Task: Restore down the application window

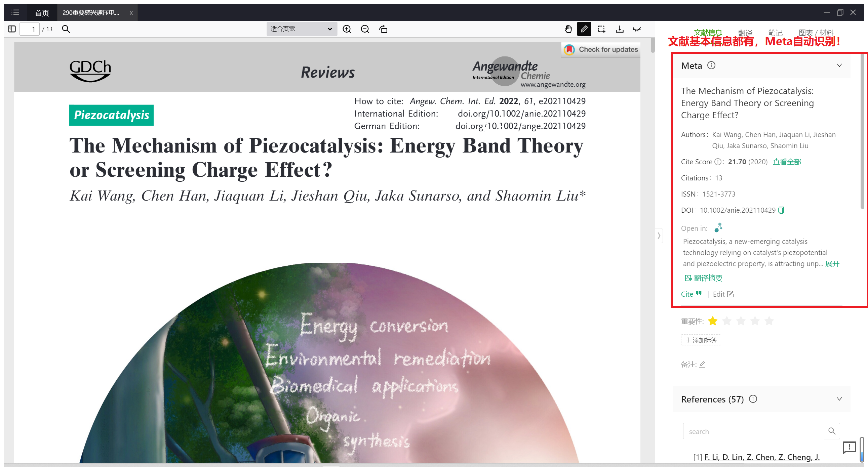Action: [840, 12]
